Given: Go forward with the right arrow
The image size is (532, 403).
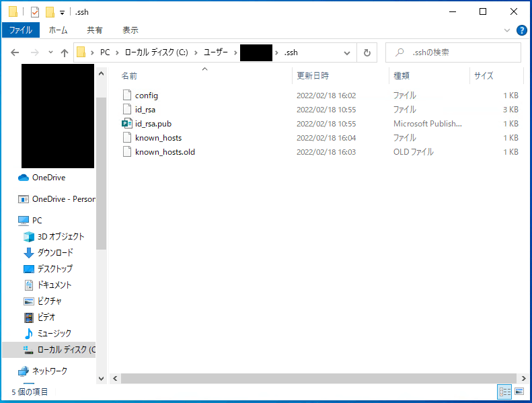Looking at the screenshot, I should (x=34, y=52).
